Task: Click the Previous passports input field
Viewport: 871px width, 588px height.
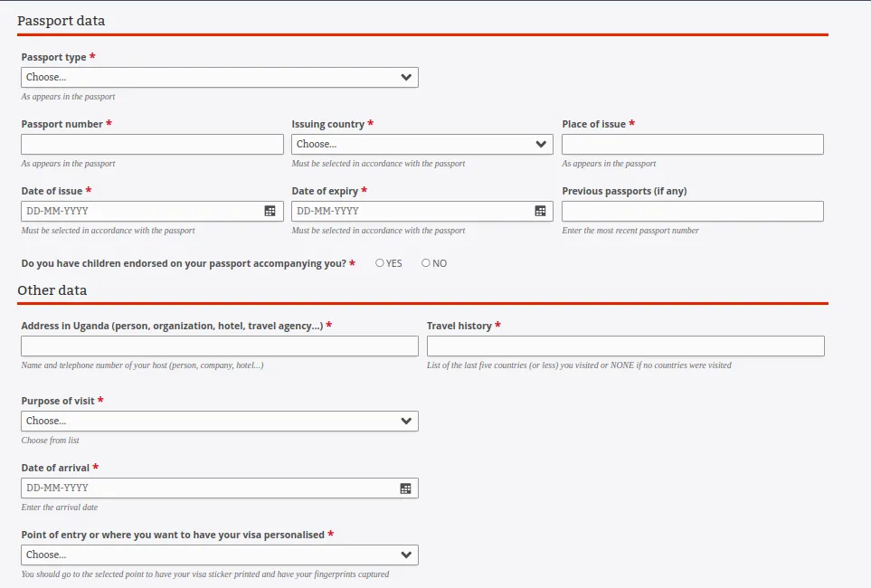Action: point(692,211)
